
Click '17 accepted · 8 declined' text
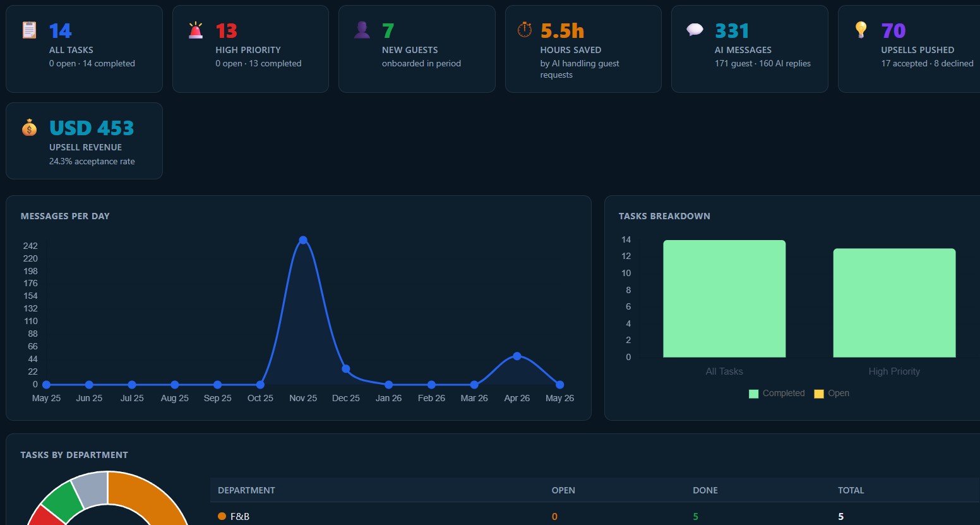(928, 63)
